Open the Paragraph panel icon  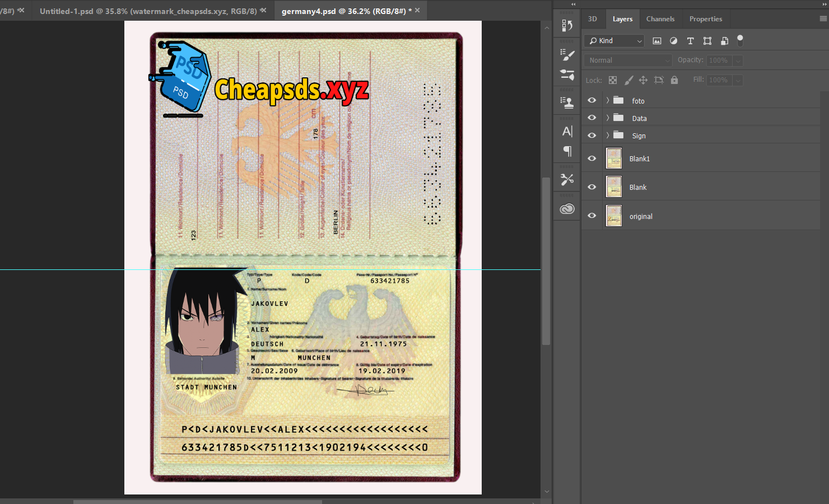click(x=567, y=151)
